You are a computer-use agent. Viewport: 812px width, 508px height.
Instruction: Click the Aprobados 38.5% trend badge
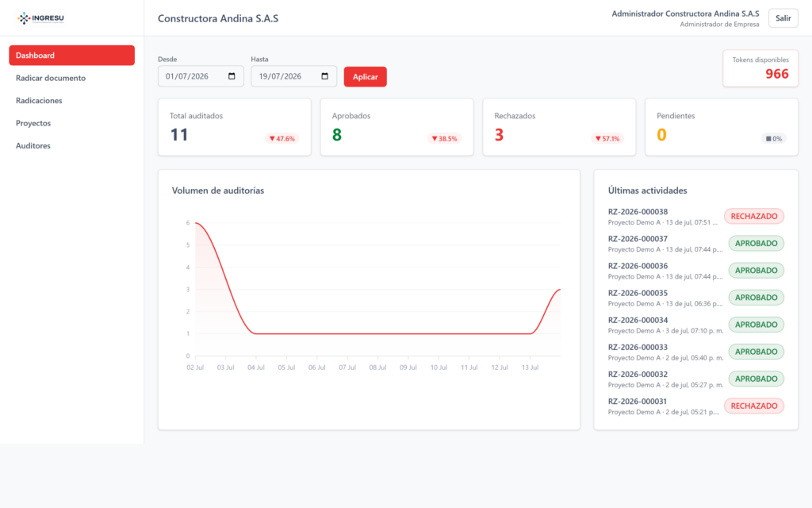pos(445,138)
